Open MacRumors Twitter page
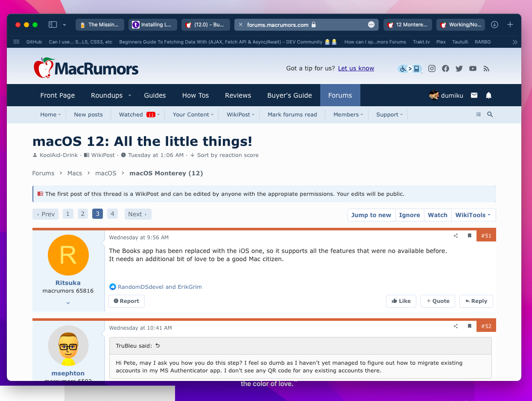 click(x=459, y=68)
